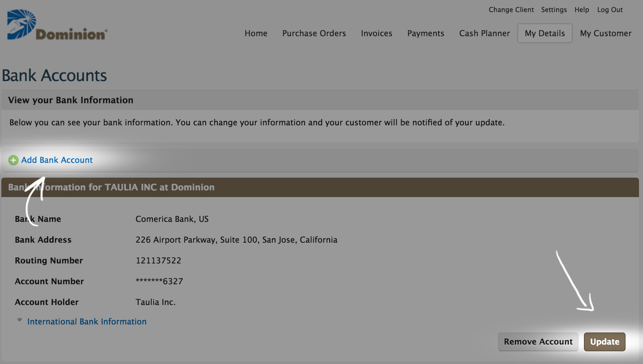This screenshot has height=364, width=643.
Task: Open the Home menu item
Action: pos(256,33)
